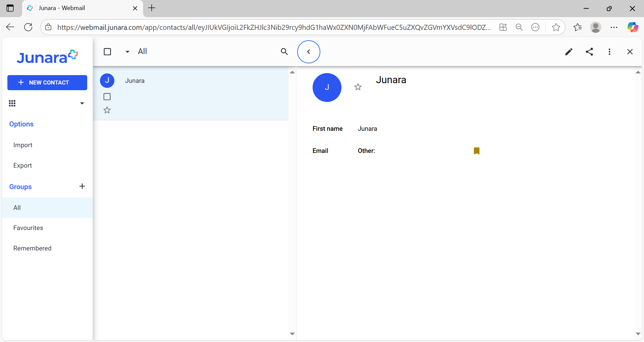Click the large J contact avatar
The width and height of the screenshot is (644, 342).
(327, 88)
